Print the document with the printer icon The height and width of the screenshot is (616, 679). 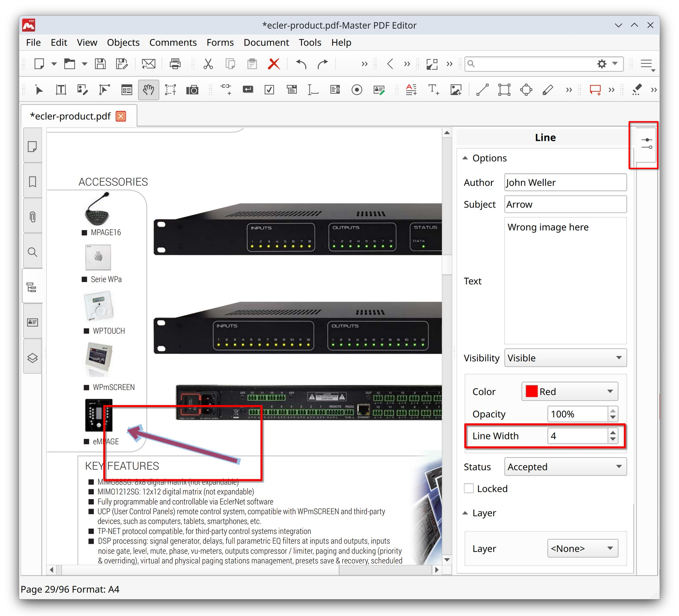(x=175, y=64)
